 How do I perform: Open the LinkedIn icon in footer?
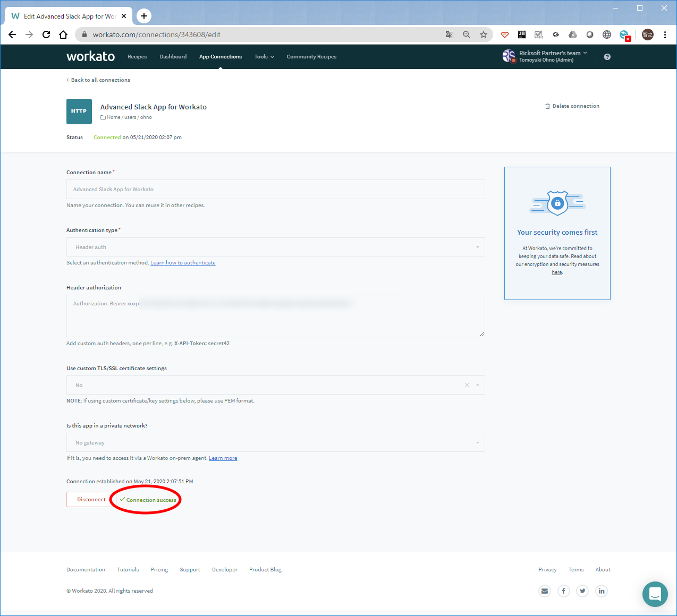[602, 591]
